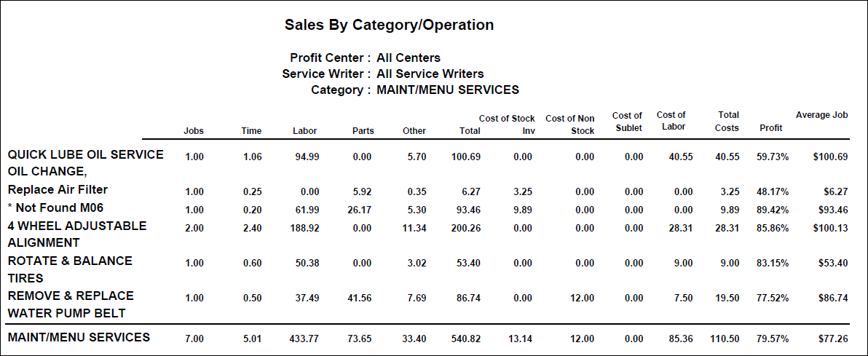Select the ROTATE & BALANCE TIRES row
The width and height of the screenshot is (868, 356).
point(70,269)
